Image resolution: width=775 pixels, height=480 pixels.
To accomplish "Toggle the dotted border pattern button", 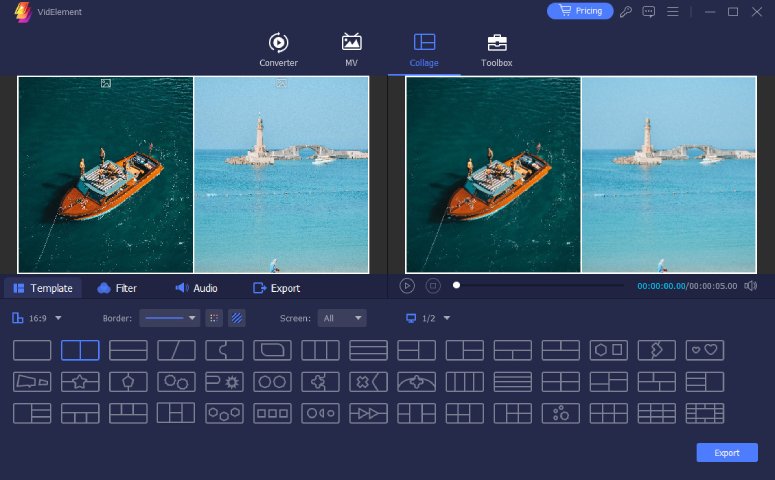I will [214, 318].
